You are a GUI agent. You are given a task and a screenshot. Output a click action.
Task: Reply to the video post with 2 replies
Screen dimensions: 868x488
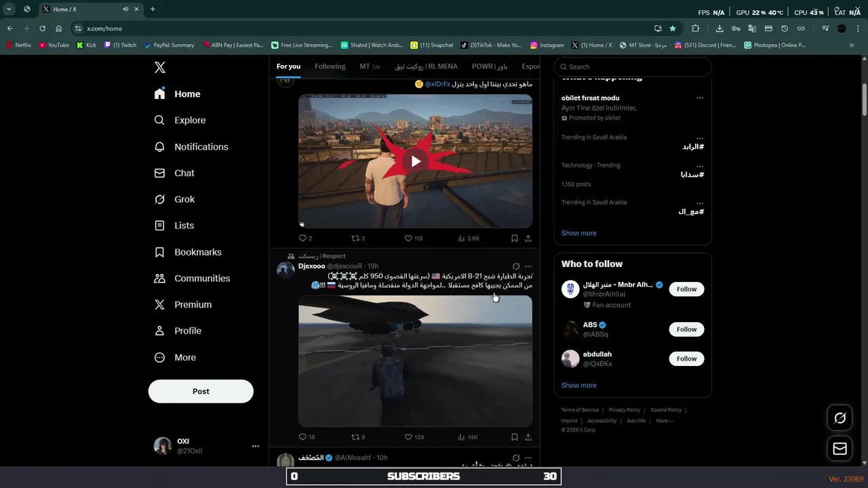click(305, 239)
